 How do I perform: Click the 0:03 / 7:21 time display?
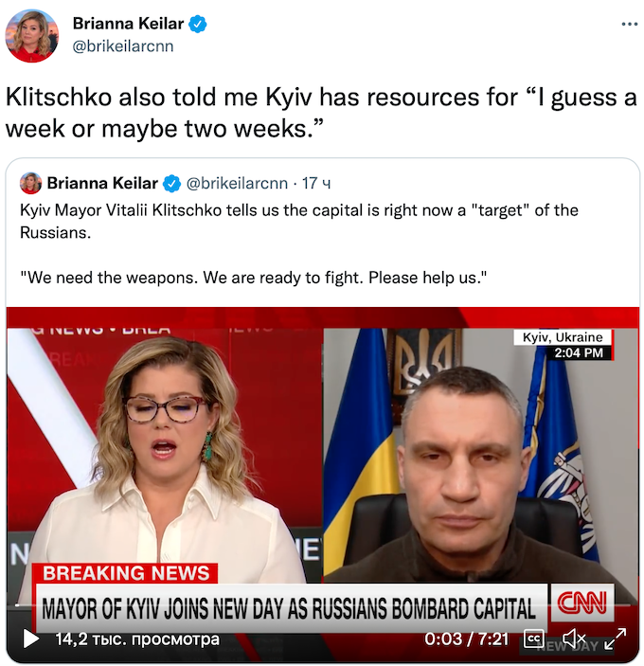tap(466, 639)
